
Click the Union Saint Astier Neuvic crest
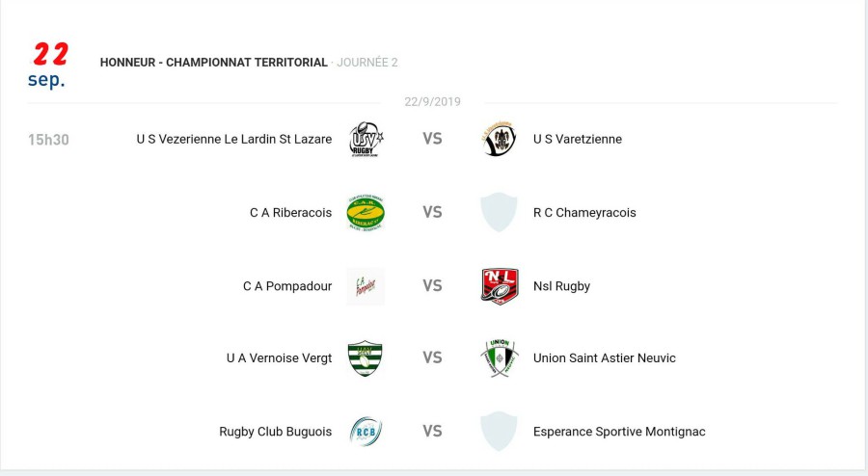click(499, 358)
